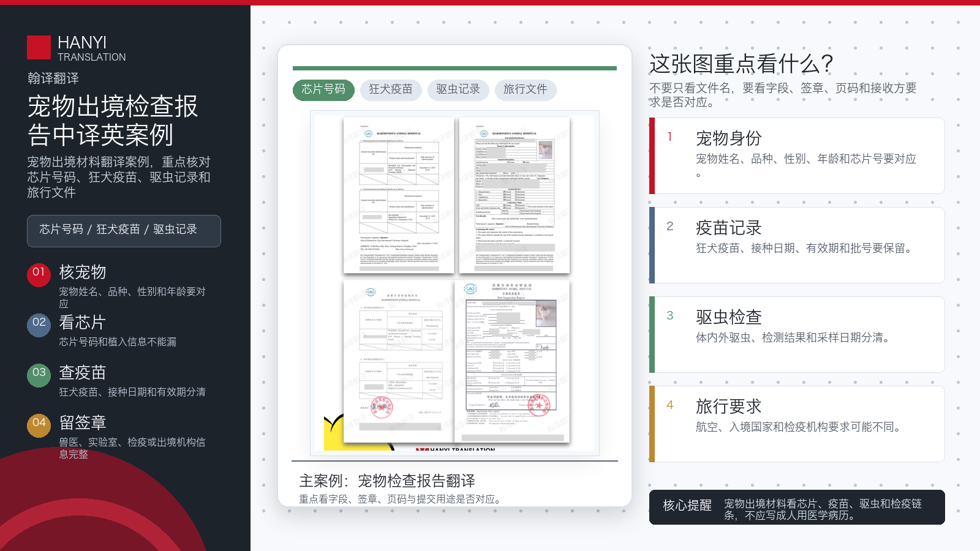Click text 狂犬疫苗、接种日期、有效期和批号要保留
The image size is (980, 551).
click(805, 248)
